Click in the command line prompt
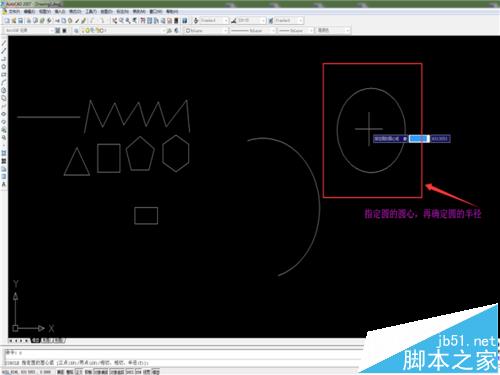The image size is (500, 375). 183,362
